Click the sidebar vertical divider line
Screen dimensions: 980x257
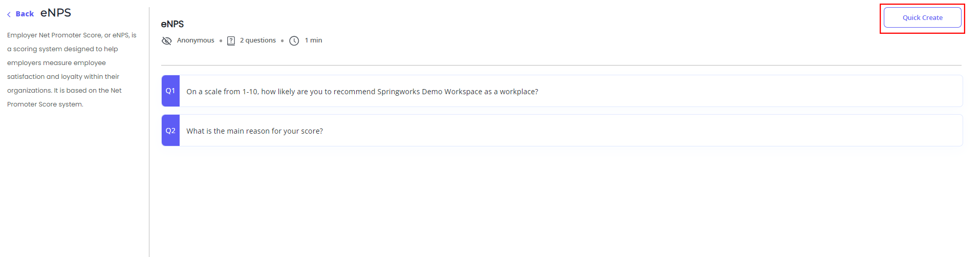coord(149,132)
